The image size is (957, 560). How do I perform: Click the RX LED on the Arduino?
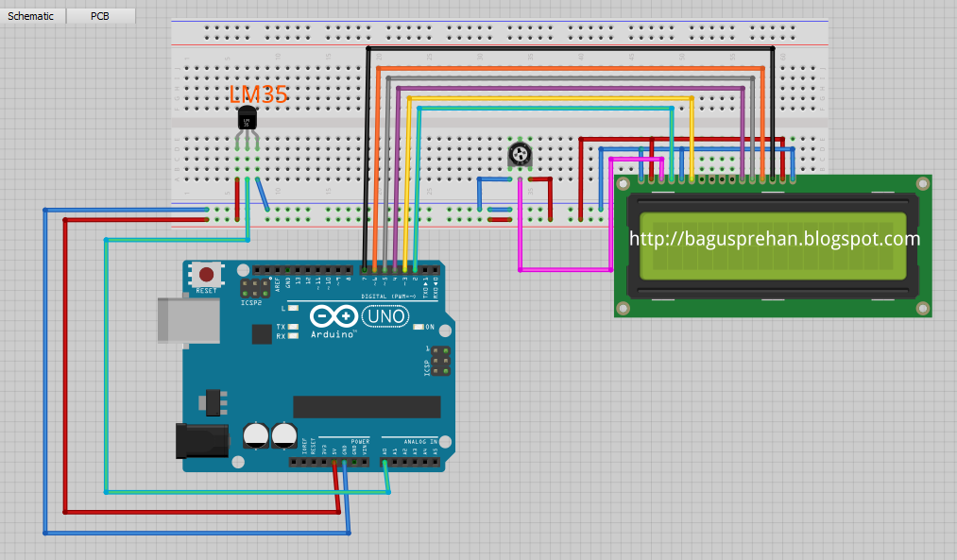pyautogui.click(x=293, y=336)
